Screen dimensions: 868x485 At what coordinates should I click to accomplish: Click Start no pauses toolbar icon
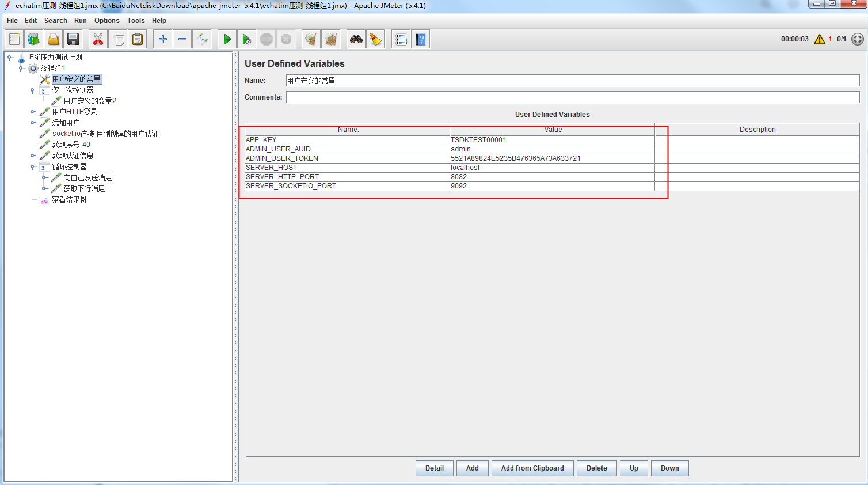tap(246, 39)
